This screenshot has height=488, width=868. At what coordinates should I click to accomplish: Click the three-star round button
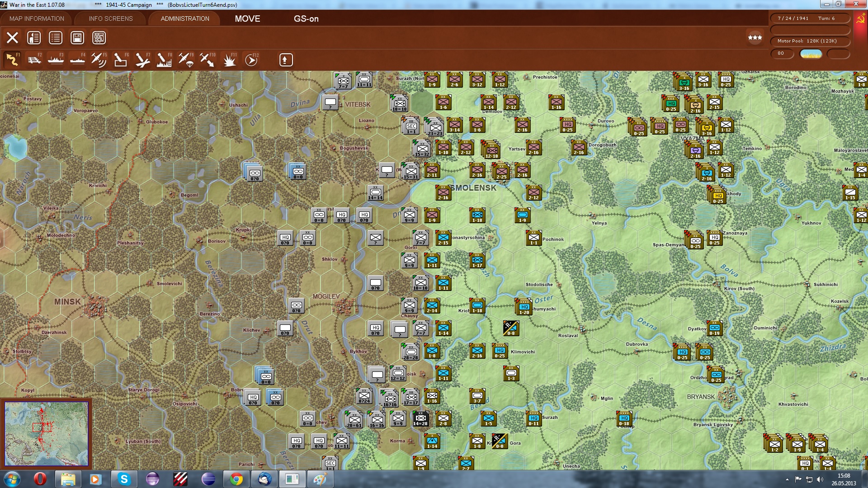pos(755,38)
